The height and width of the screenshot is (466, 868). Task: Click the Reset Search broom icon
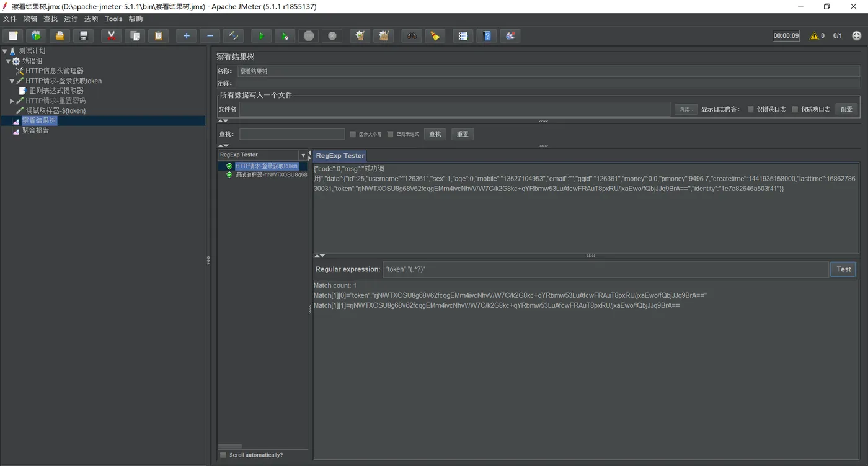(435, 36)
